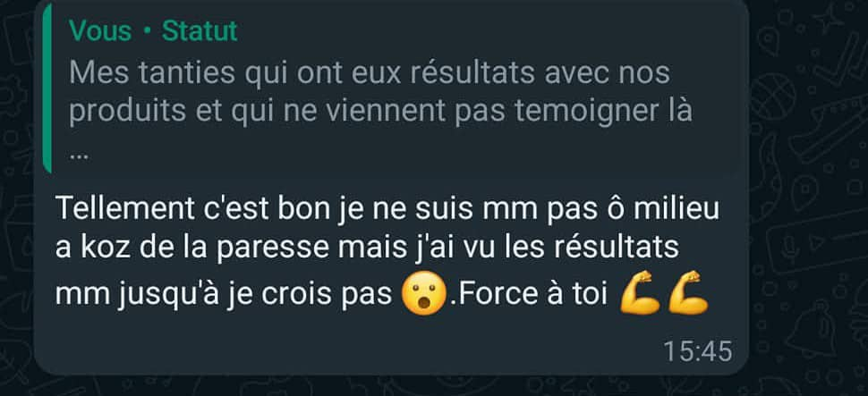The width and height of the screenshot is (868, 396).
Task: Tap the first flexed biceps emoji
Action: click(640, 293)
